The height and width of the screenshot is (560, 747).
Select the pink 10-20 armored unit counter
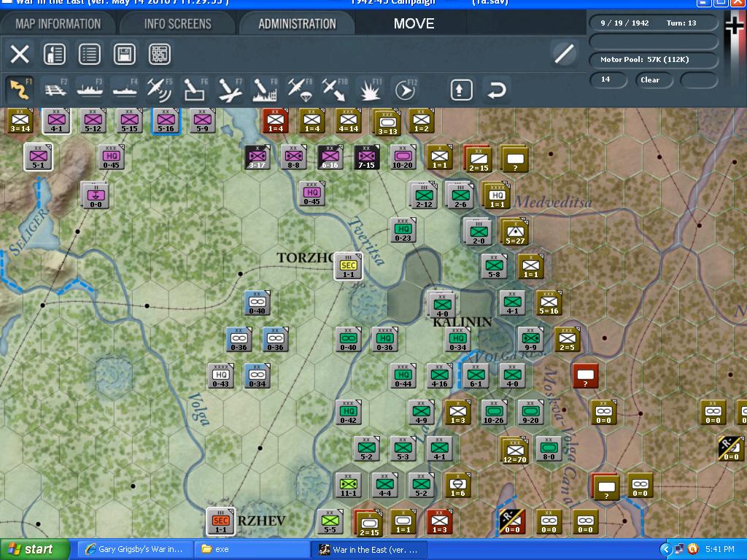[x=403, y=157]
